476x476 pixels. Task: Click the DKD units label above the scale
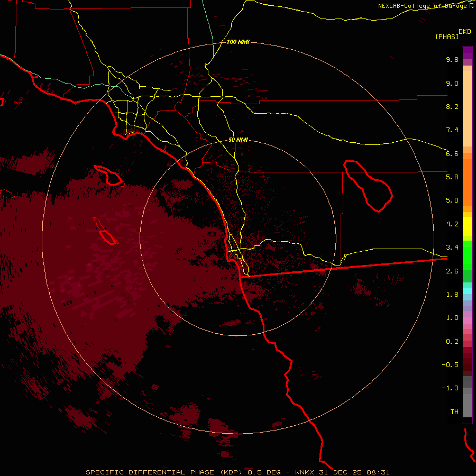coord(465,32)
